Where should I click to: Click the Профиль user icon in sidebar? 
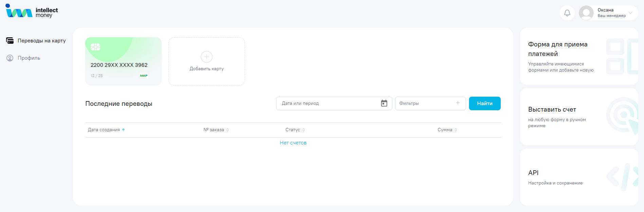(x=10, y=58)
